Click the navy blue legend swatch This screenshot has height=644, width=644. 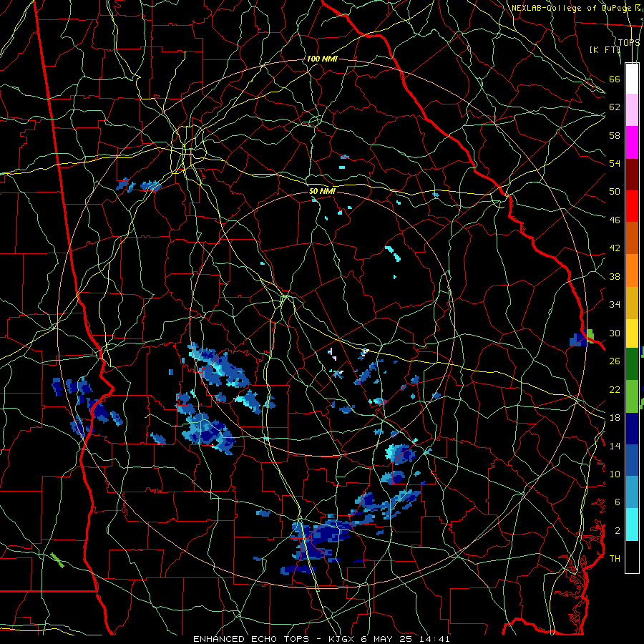pyautogui.click(x=632, y=429)
